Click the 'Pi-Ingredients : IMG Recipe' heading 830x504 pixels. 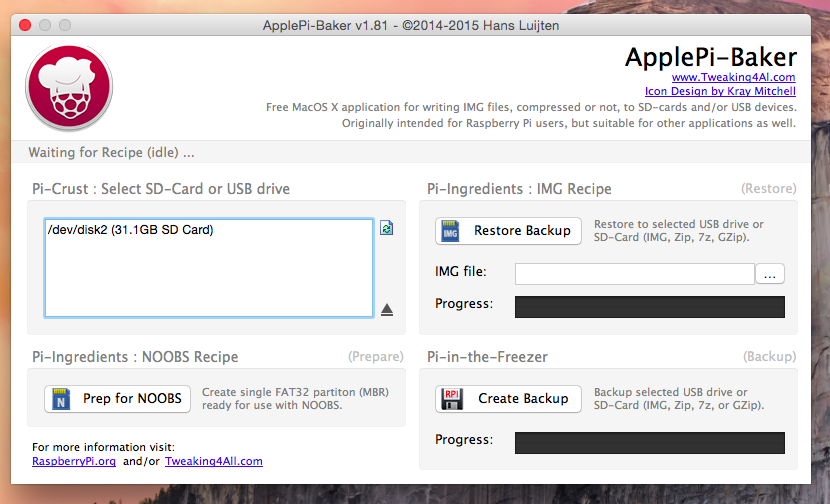click(519, 189)
